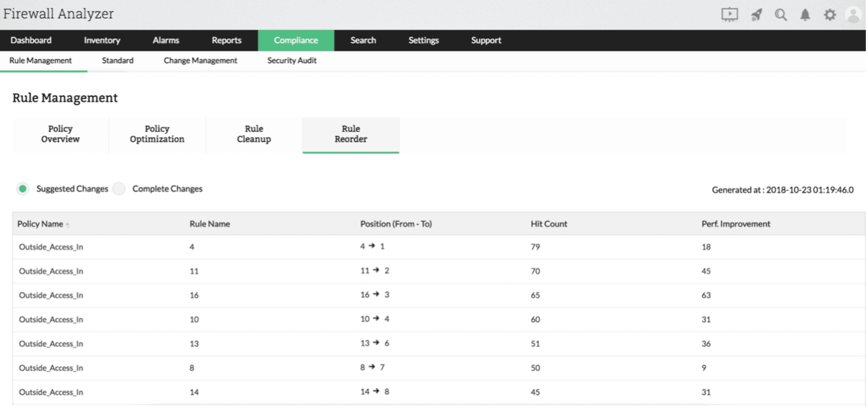Click the rocket quick-launch icon
The width and height of the screenshot is (868, 409).
[756, 15]
